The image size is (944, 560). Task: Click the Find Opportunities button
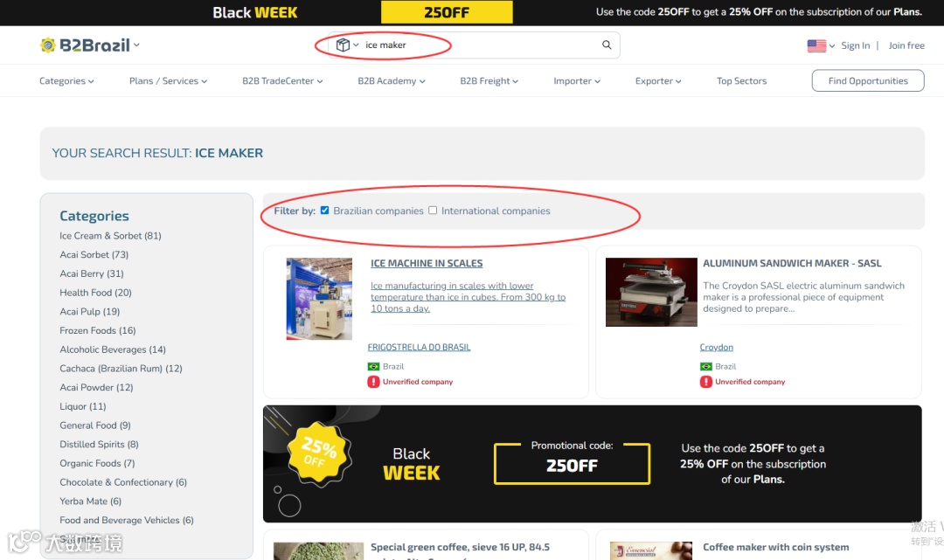pyautogui.click(x=868, y=80)
